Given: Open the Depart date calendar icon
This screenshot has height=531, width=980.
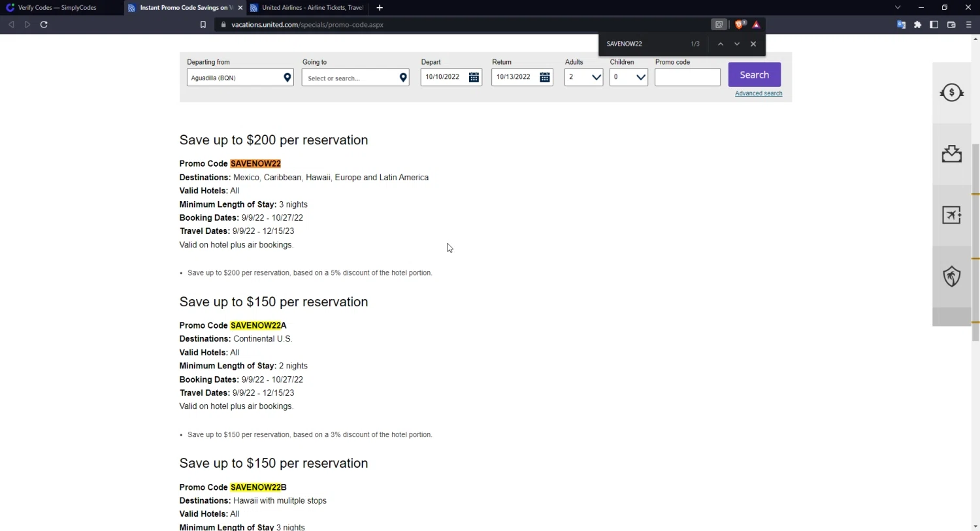Looking at the screenshot, I should (474, 77).
